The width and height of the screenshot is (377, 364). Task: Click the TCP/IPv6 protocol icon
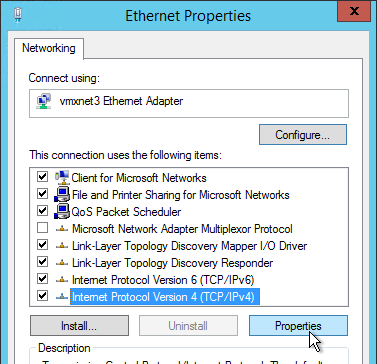point(62,280)
